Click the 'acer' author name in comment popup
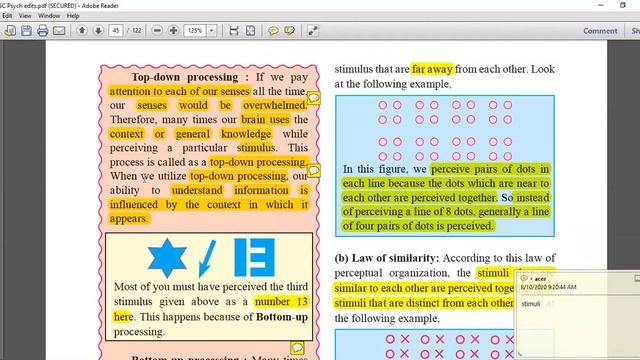The width and height of the screenshot is (640, 360). (540, 279)
